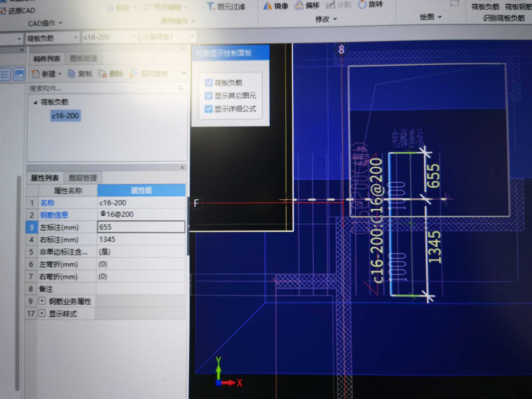Click the list view sidebar icon
The width and height of the screenshot is (532, 399).
tap(5, 74)
